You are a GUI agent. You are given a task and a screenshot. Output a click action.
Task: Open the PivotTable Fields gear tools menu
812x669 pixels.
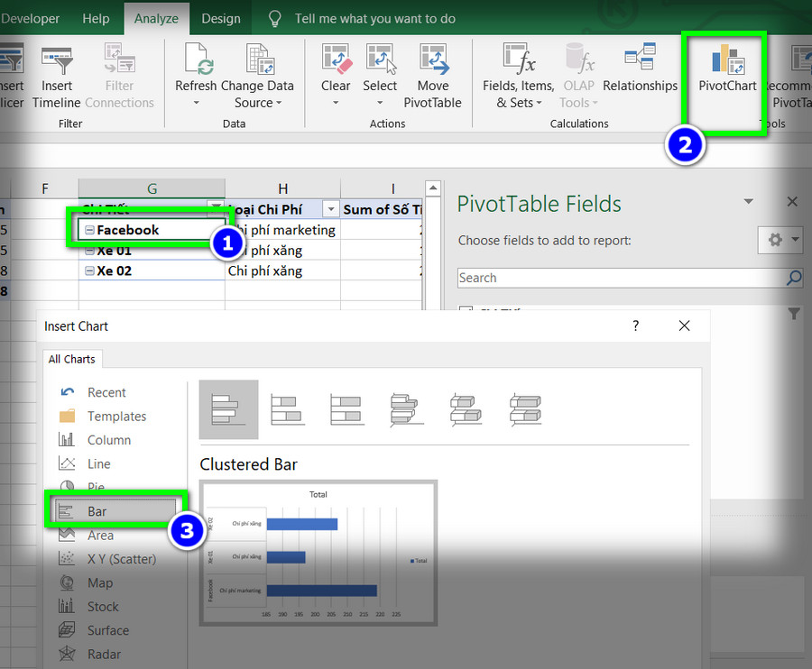click(780, 240)
